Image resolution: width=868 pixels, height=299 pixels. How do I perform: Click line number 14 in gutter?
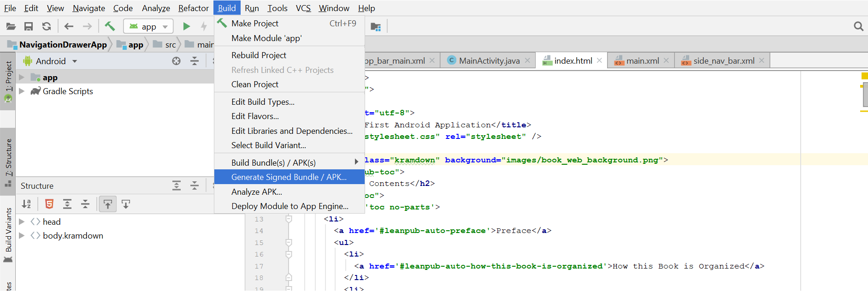[259, 231]
